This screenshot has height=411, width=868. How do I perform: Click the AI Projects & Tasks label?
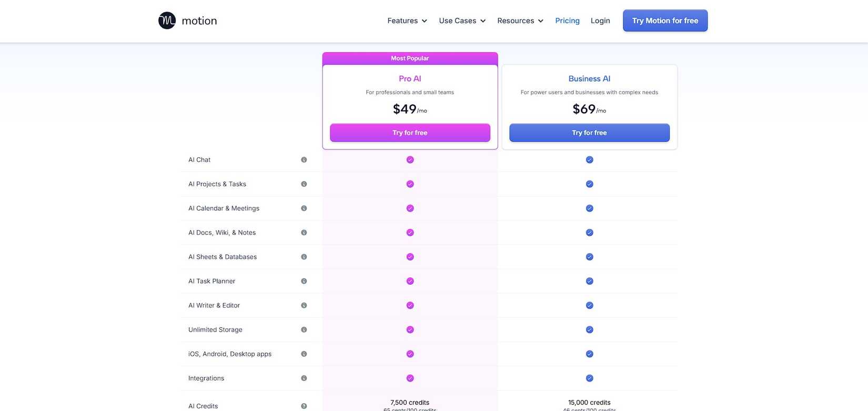tap(217, 184)
